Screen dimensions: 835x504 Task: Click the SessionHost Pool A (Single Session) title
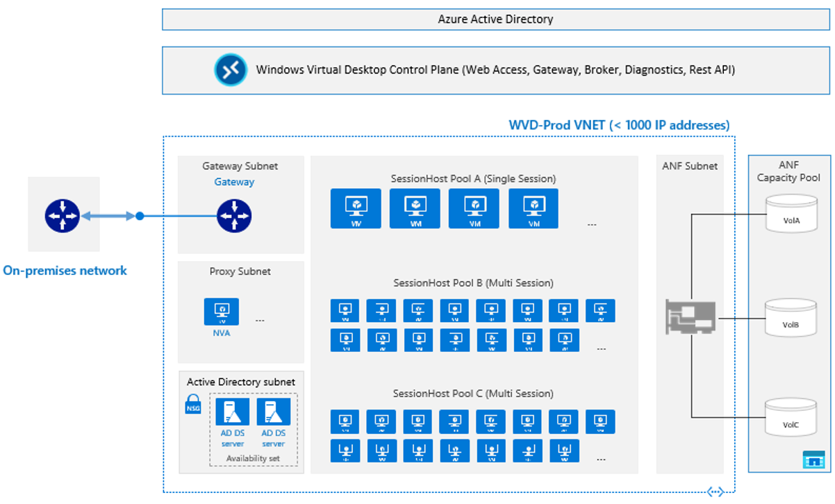(x=473, y=179)
